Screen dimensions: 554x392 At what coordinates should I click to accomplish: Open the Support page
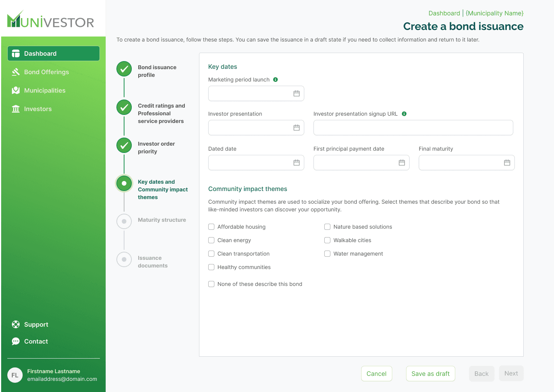36,324
